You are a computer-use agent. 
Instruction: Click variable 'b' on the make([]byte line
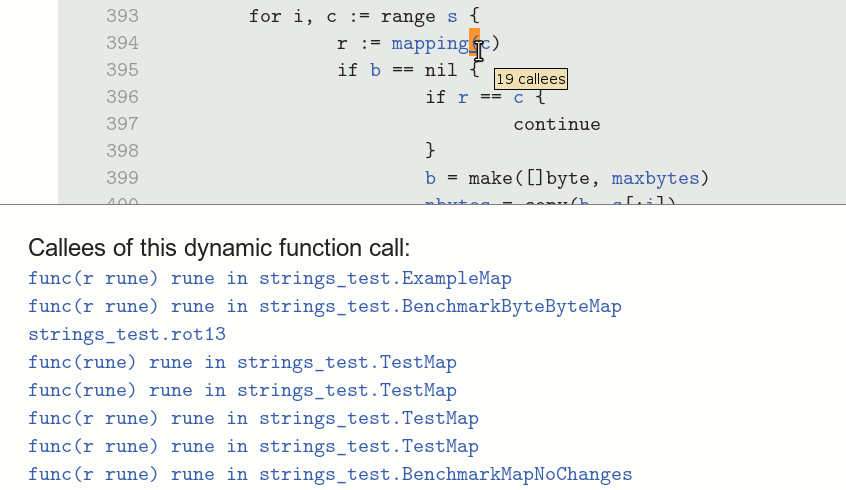pyautogui.click(x=430, y=178)
